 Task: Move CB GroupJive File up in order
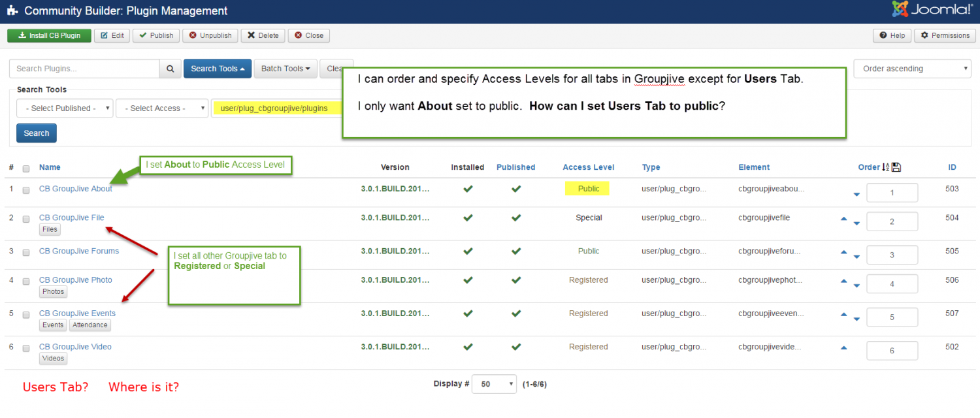[x=843, y=219]
